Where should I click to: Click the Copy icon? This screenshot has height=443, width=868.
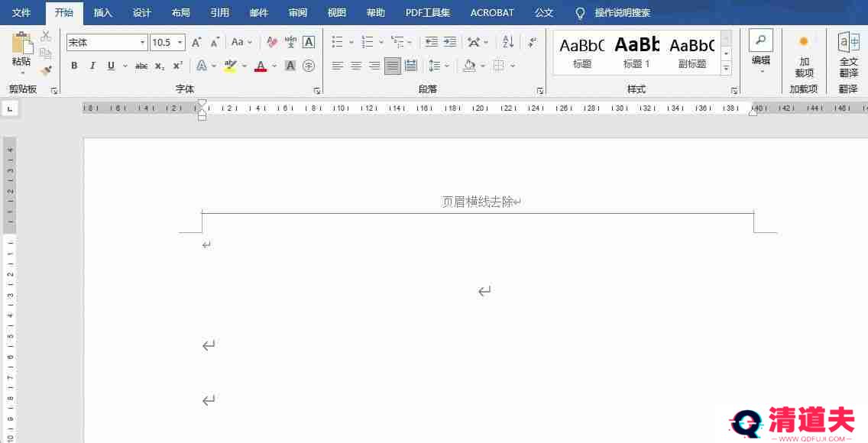point(47,53)
